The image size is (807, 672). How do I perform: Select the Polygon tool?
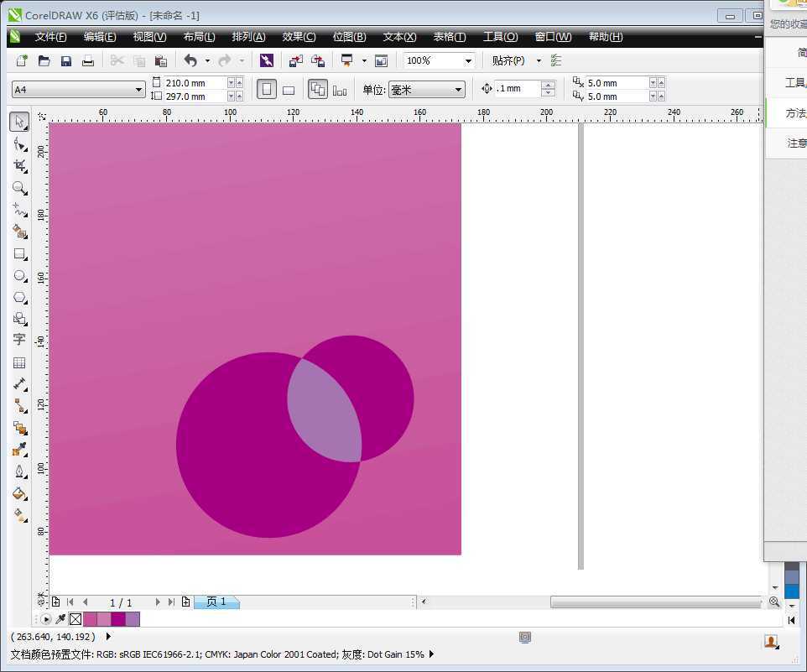20,297
